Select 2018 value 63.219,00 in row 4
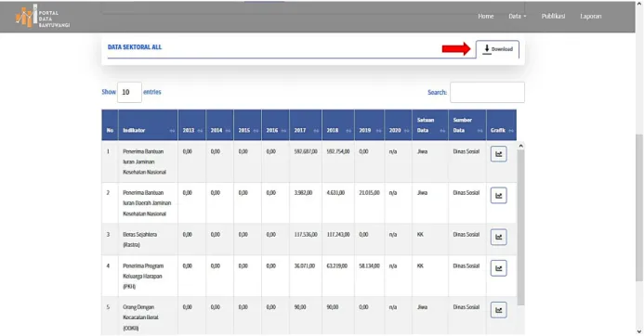The width and height of the screenshot is (644, 336). pos(336,265)
